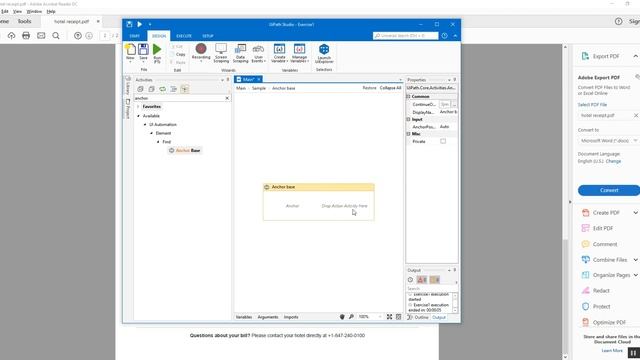Clear the 'anchor' activities search text

(x=227, y=98)
